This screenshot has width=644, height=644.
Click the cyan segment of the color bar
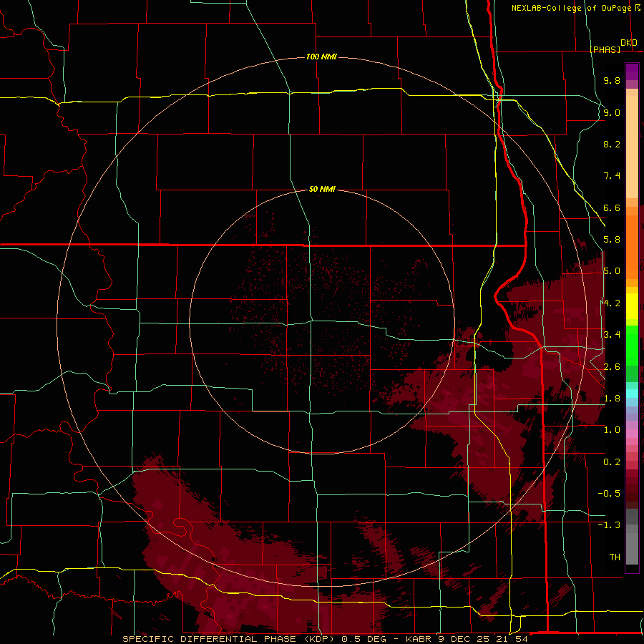(x=632, y=394)
